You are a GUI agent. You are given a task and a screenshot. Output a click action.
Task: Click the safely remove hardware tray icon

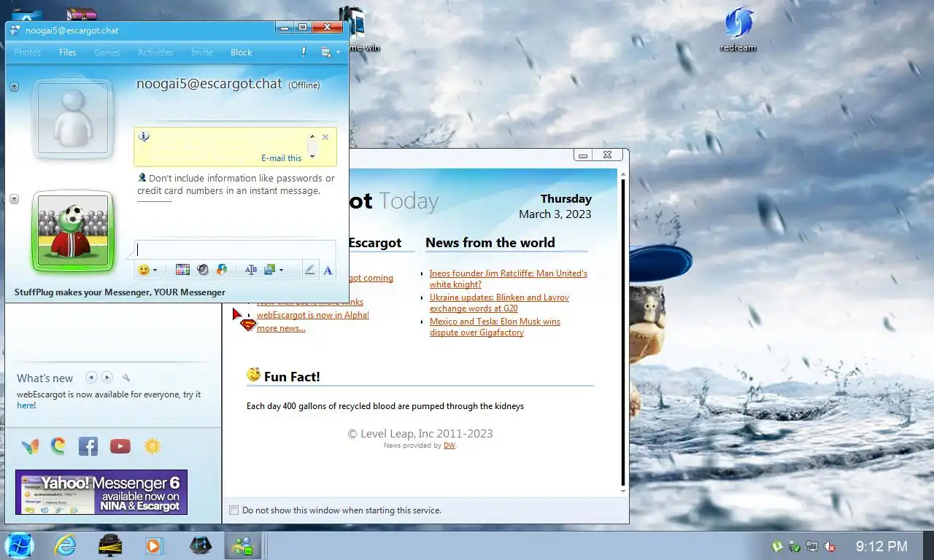[795, 546]
